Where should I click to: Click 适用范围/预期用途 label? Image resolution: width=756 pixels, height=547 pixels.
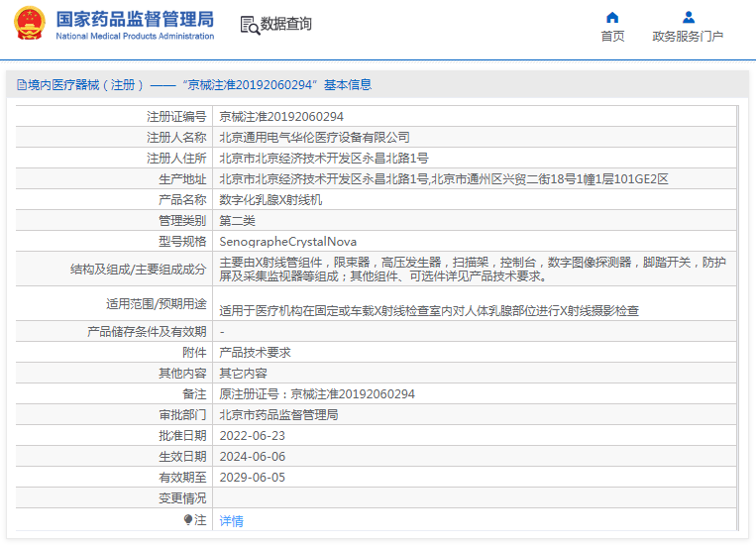tap(157, 304)
